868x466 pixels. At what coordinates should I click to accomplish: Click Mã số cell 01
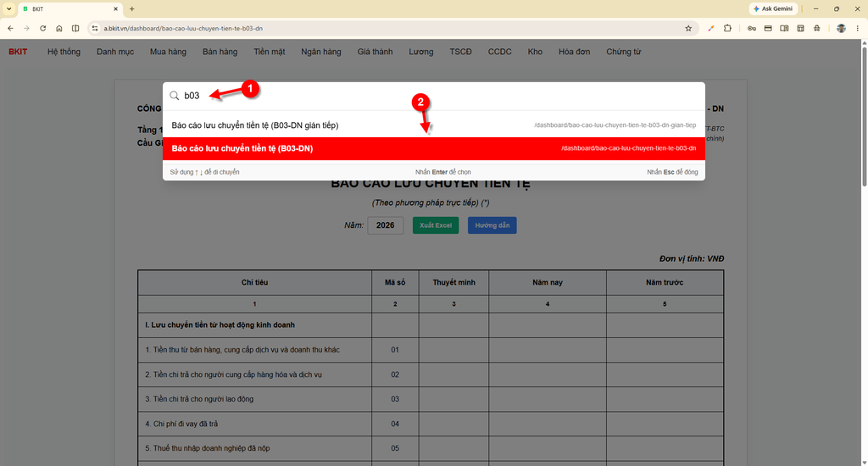pos(395,350)
